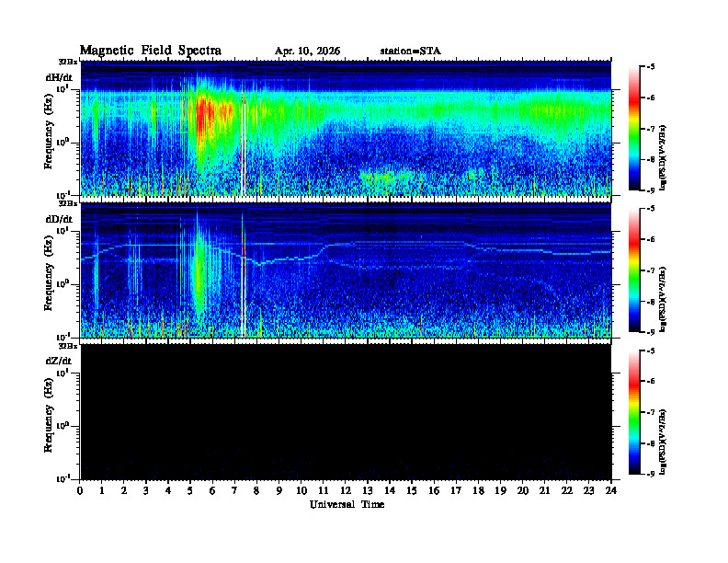
Task: Click the hour 19 tick label
Action: point(500,490)
